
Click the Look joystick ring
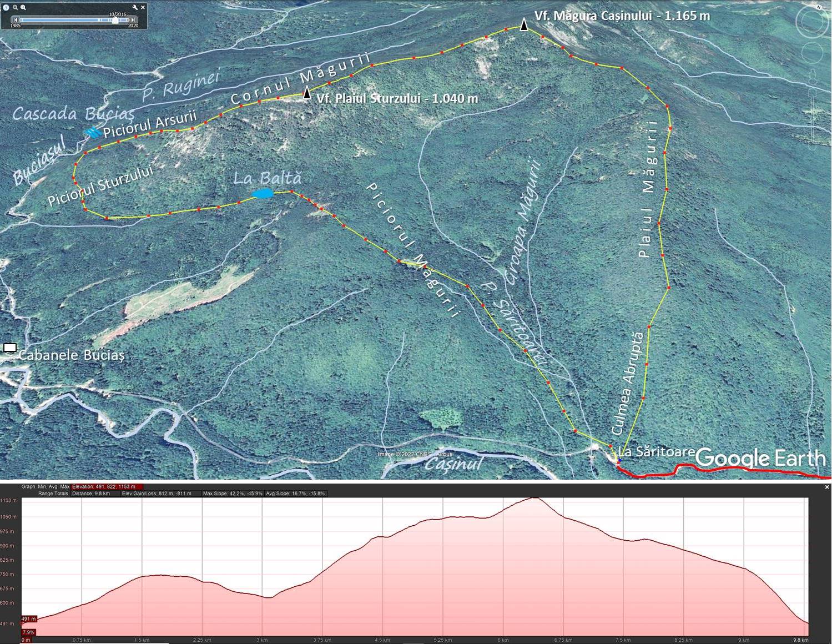pos(812,22)
